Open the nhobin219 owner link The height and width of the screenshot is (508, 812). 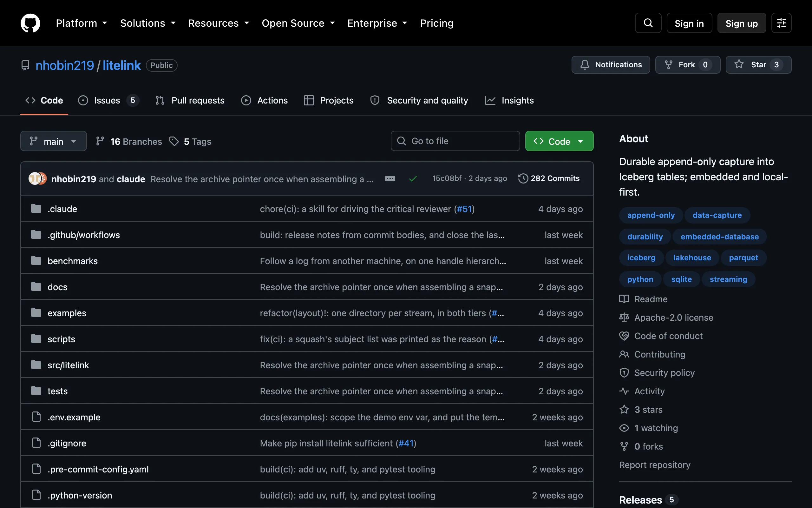point(65,65)
